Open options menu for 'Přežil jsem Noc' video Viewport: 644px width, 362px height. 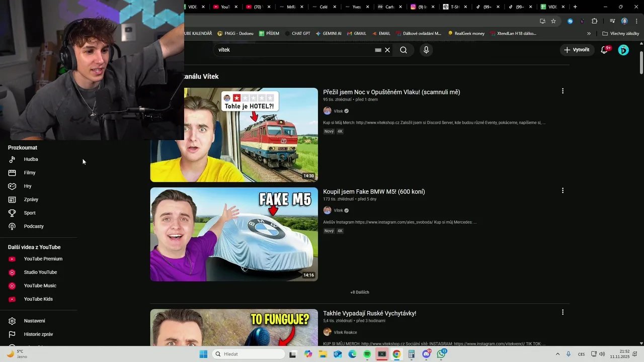click(x=562, y=91)
